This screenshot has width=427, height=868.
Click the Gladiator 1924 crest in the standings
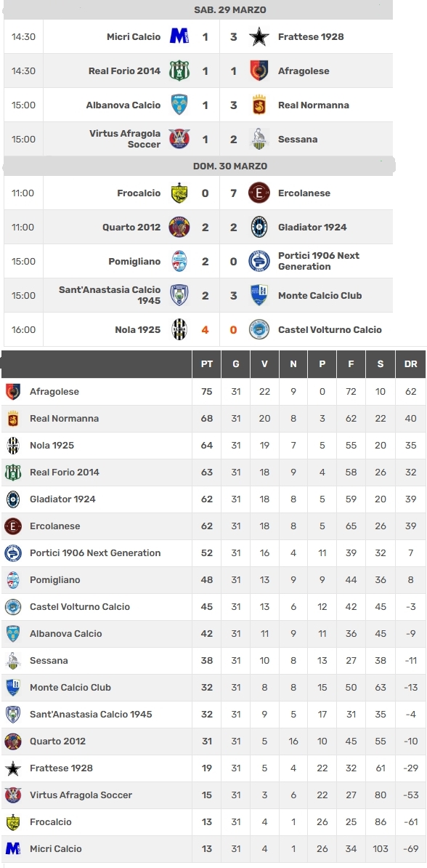click(13, 499)
